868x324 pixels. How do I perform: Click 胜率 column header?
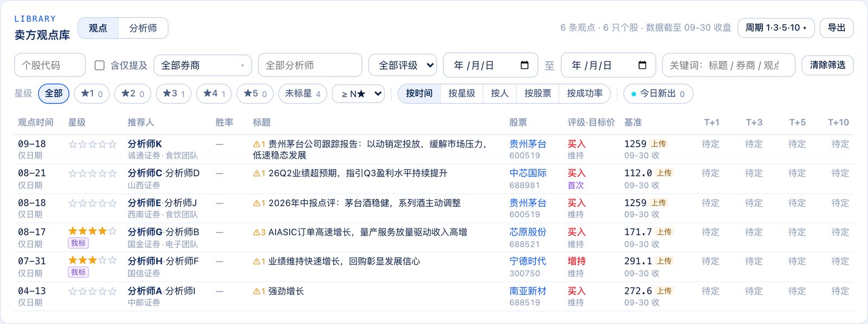[x=224, y=123]
